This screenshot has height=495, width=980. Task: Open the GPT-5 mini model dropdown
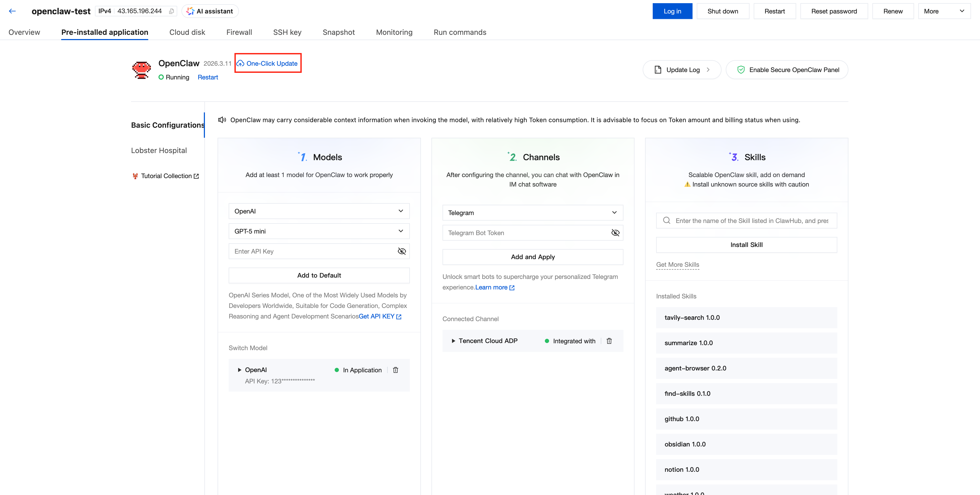(319, 231)
